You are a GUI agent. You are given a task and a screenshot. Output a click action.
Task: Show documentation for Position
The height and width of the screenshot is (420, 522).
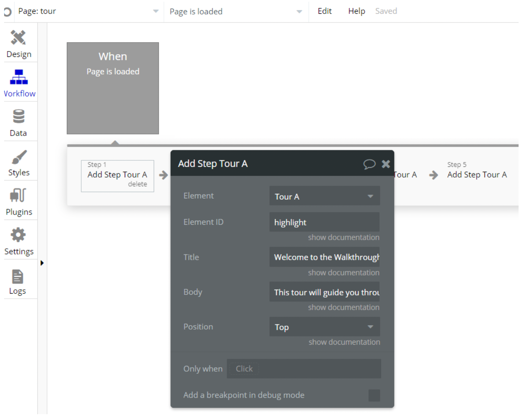pyautogui.click(x=344, y=342)
